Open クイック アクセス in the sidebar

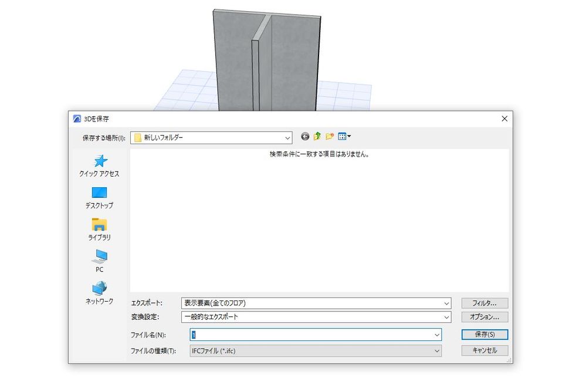(x=99, y=166)
